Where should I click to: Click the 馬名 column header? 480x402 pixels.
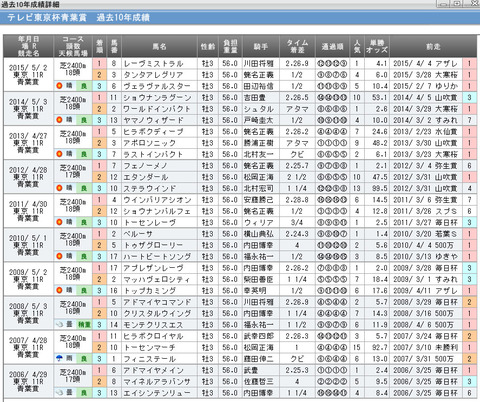point(159,46)
